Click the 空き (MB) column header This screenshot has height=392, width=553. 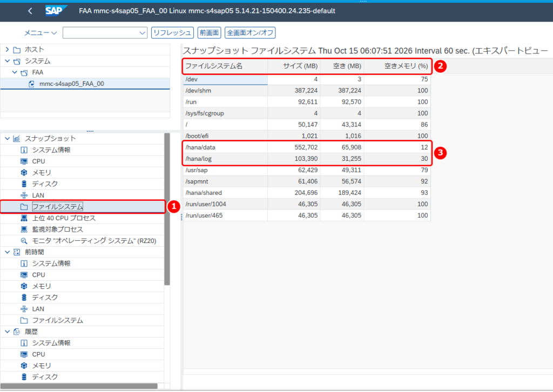pos(342,66)
